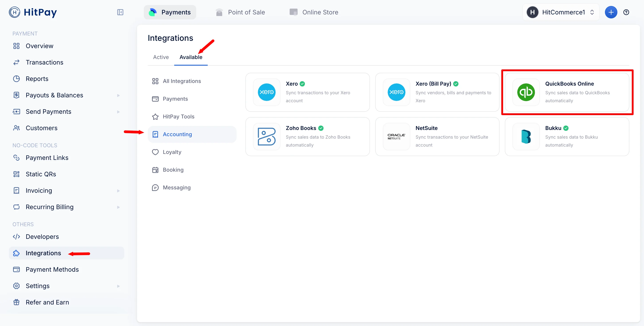Image resolution: width=644 pixels, height=326 pixels.
Task: Click the green verified badge next to Xero
Action: 302,84
